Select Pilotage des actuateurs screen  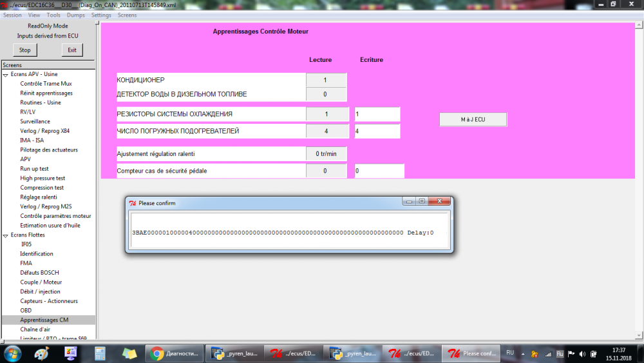pyautogui.click(x=49, y=150)
